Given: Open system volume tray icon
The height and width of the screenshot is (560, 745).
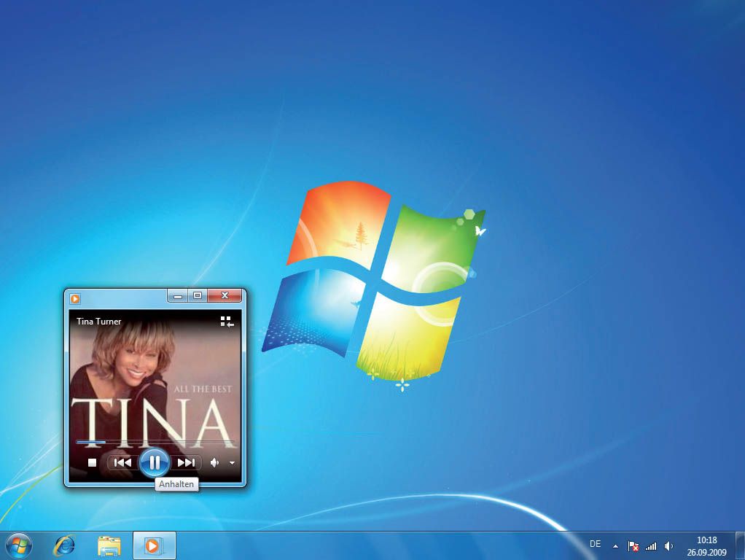Looking at the screenshot, I should pyautogui.click(x=668, y=546).
